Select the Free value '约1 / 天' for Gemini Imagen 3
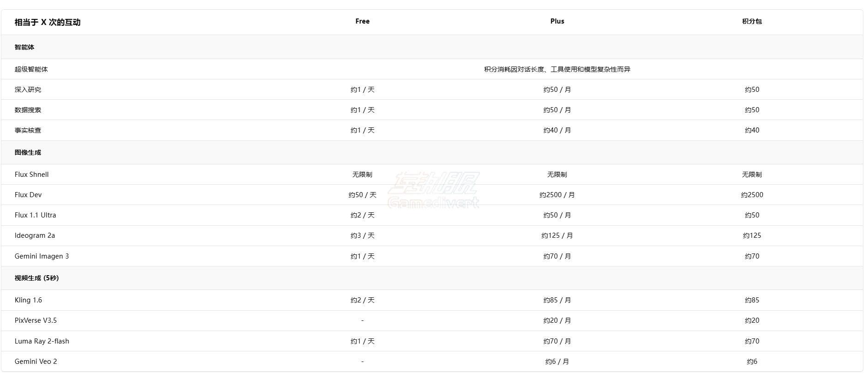868x380 pixels. coord(362,256)
